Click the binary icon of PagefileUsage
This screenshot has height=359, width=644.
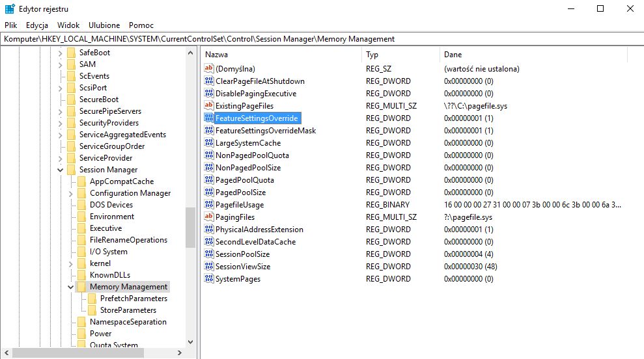pyautogui.click(x=208, y=204)
